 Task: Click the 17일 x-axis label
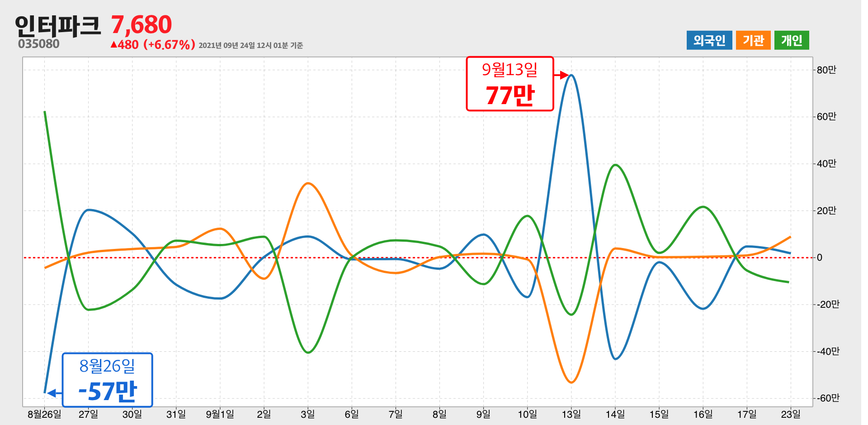click(747, 414)
